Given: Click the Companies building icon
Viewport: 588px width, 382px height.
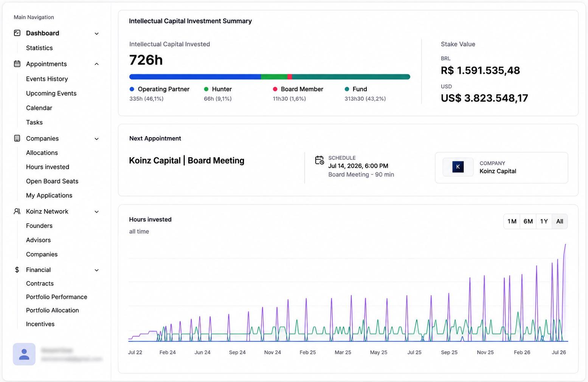Looking at the screenshot, I should tap(17, 138).
